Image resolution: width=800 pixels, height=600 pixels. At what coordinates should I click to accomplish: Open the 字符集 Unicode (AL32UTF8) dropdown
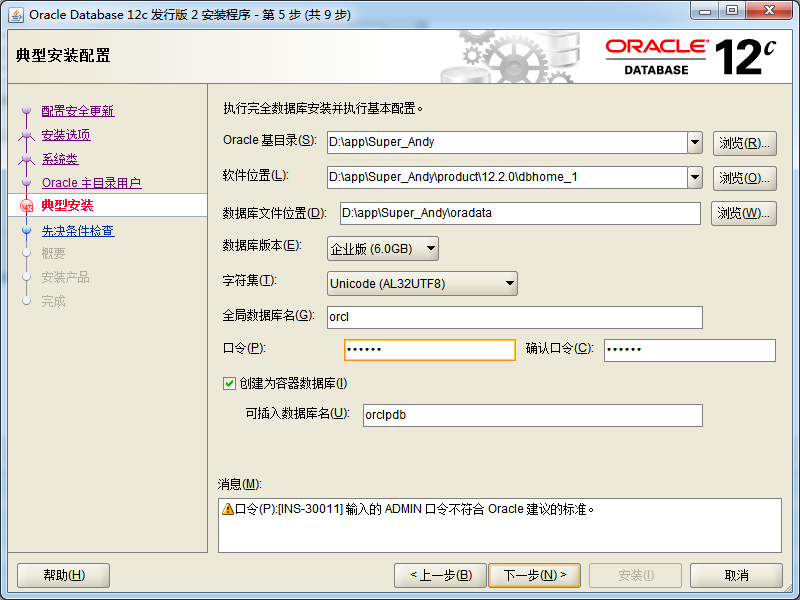(x=422, y=284)
